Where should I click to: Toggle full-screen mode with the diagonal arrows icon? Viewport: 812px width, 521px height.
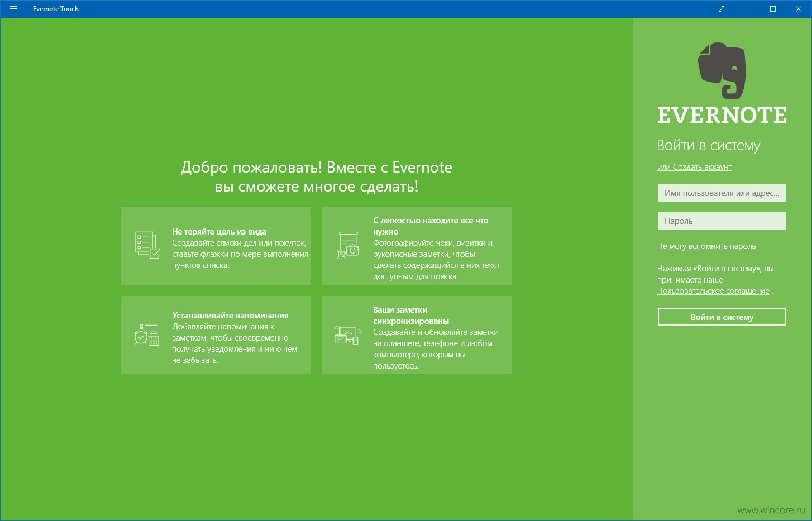[722, 9]
